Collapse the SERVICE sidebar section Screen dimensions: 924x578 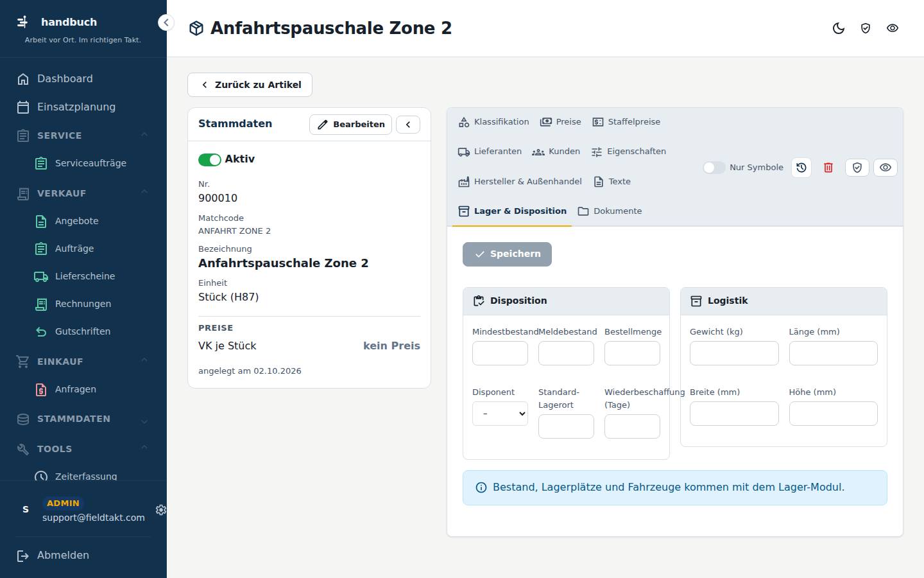83,136
